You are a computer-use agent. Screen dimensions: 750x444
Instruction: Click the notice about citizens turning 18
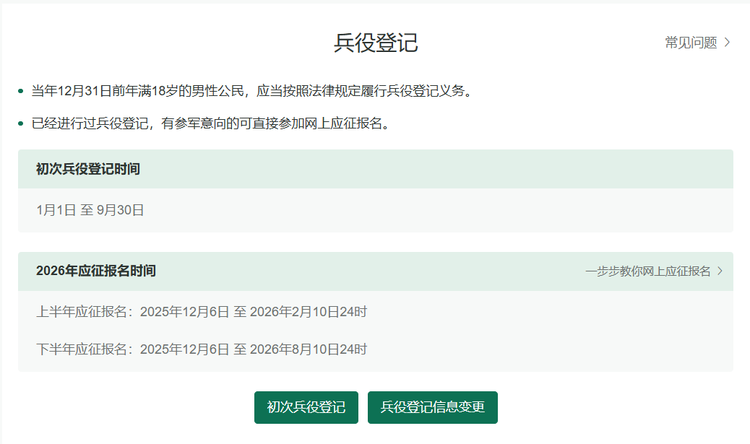pyautogui.click(x=250, y=91)
